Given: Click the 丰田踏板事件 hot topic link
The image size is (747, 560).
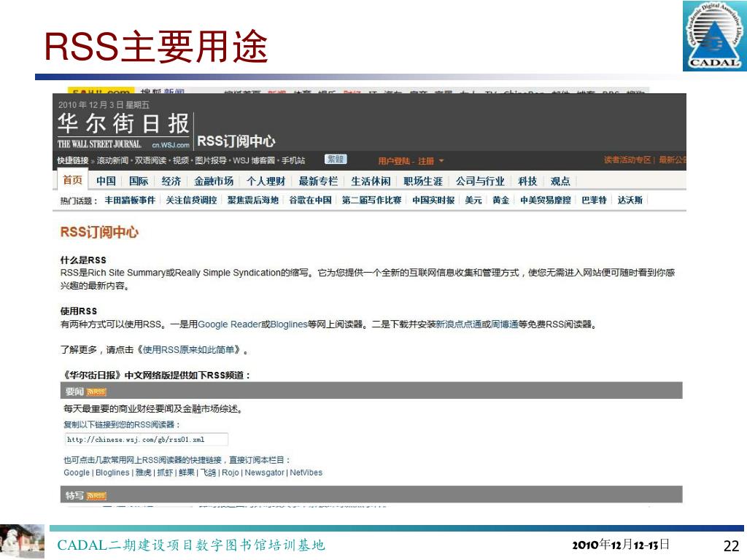Looking at the screenshot, I should tap(130, 200).
